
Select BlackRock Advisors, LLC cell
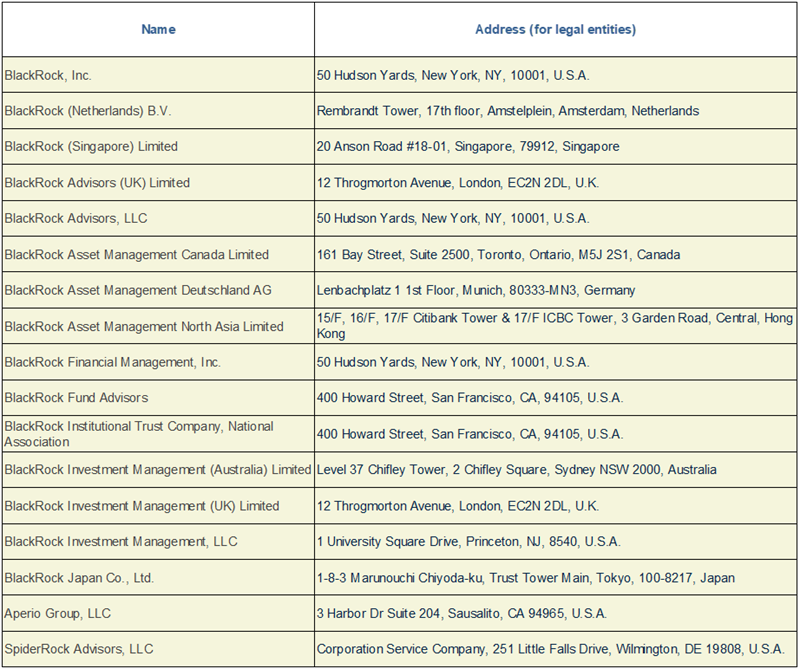(x=158, y=218)
